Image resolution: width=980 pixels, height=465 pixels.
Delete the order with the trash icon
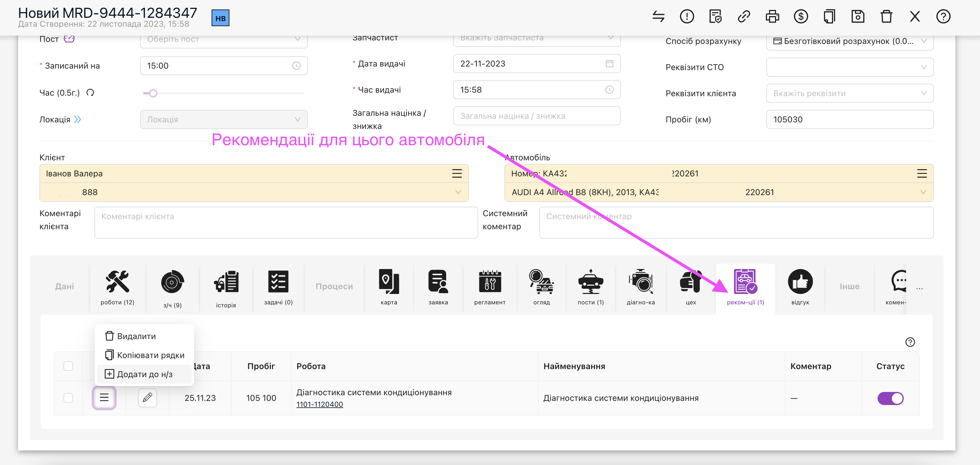(887, 16)
